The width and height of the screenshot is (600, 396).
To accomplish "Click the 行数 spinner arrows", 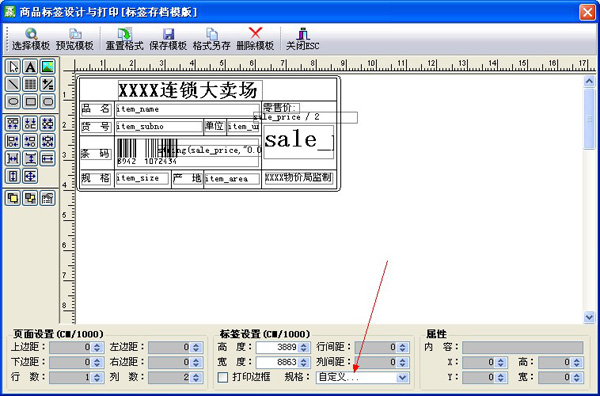I will tap(97, 378).
